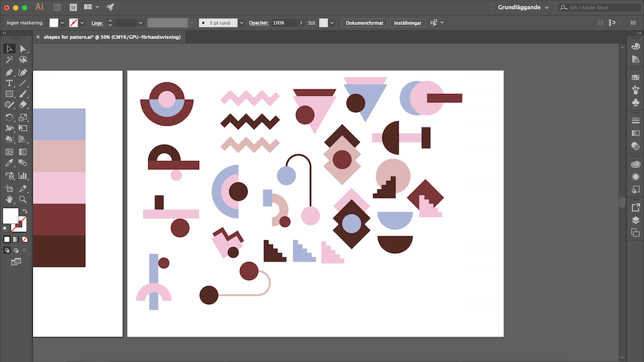Viewport: 644px width, 362px height.
Task: Set paint mode to Gradient
Action: coord(15,239)
